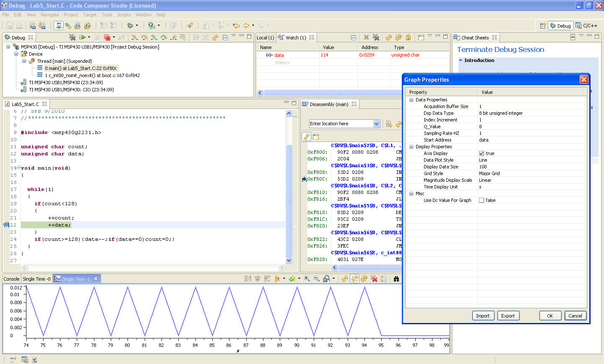Click the binoculars icon in graph toolbar
The height and width of the screenshot is (364, 604).
point(396,279)
